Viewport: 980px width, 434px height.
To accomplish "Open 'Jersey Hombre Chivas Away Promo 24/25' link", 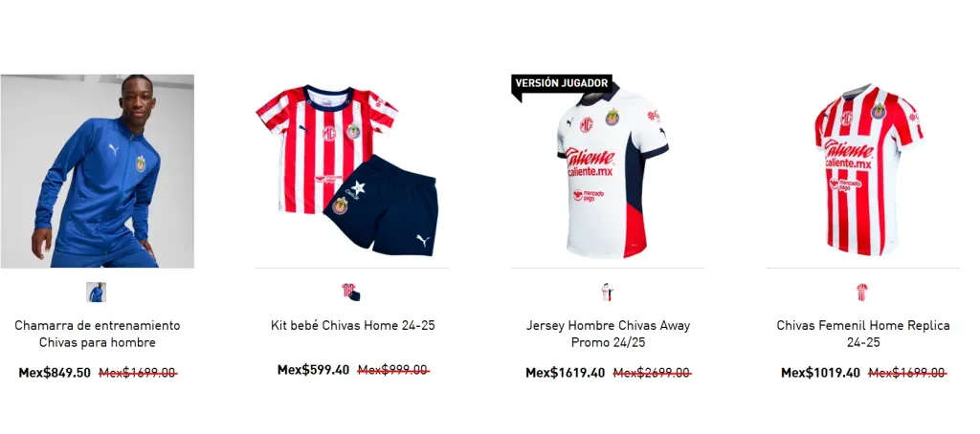I will tap(608, 334).
